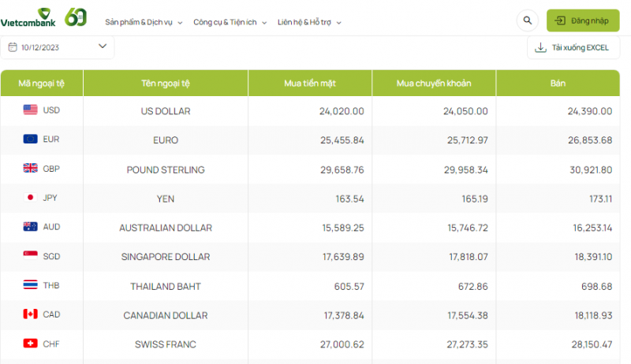
Task: Open Công cụ & Tiện ích menu
Action: [230, 23]
